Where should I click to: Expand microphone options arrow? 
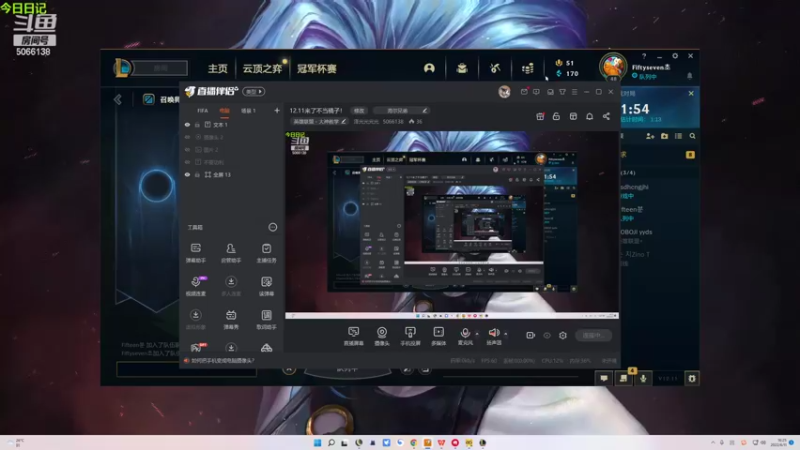tap(477, 334)
